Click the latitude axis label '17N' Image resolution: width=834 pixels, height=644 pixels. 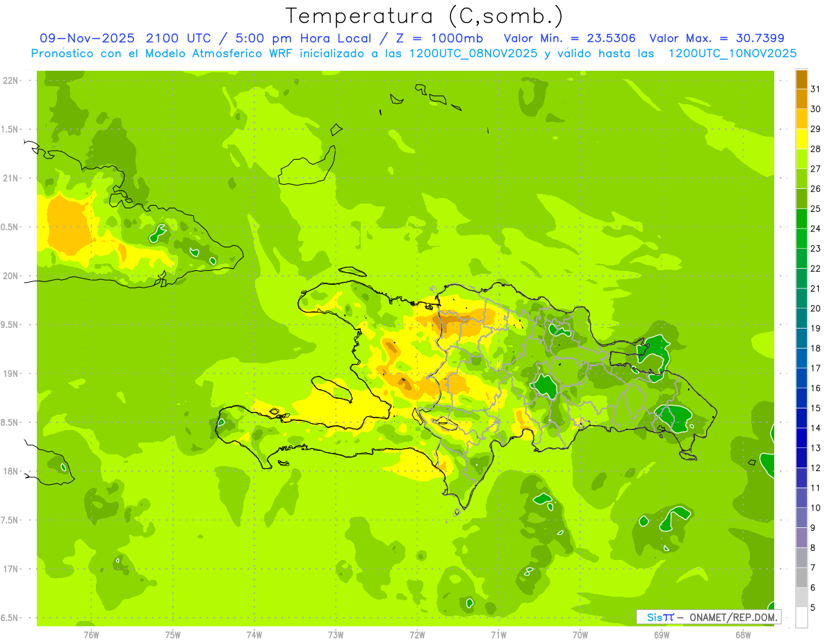point(11,569)
